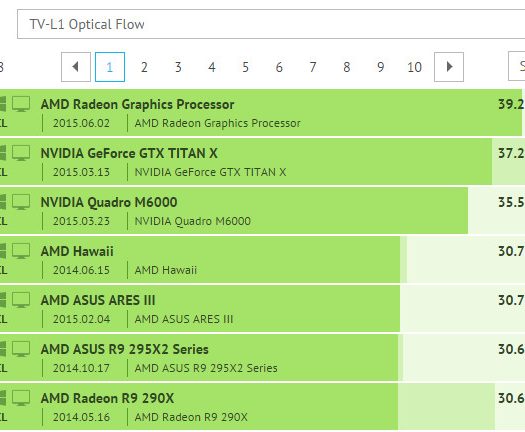
Task: Jump to results page 5
Action: pyautogui.click(x=245, y=67)
